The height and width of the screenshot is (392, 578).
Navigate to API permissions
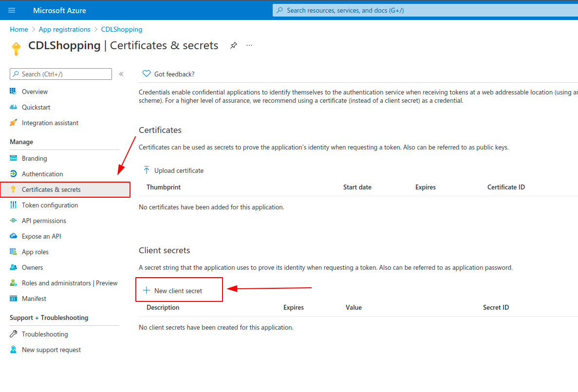(44, 221)
